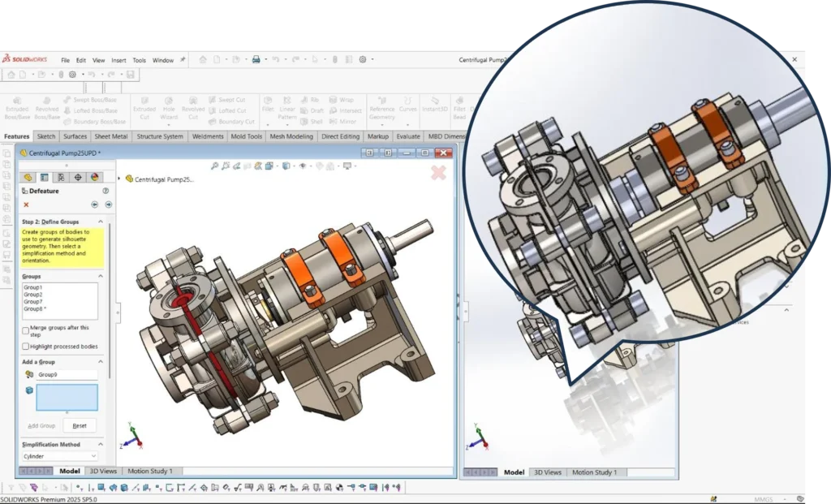Click the Group9 name field
The width and height of the screenshot is (831, 504).
67,374
